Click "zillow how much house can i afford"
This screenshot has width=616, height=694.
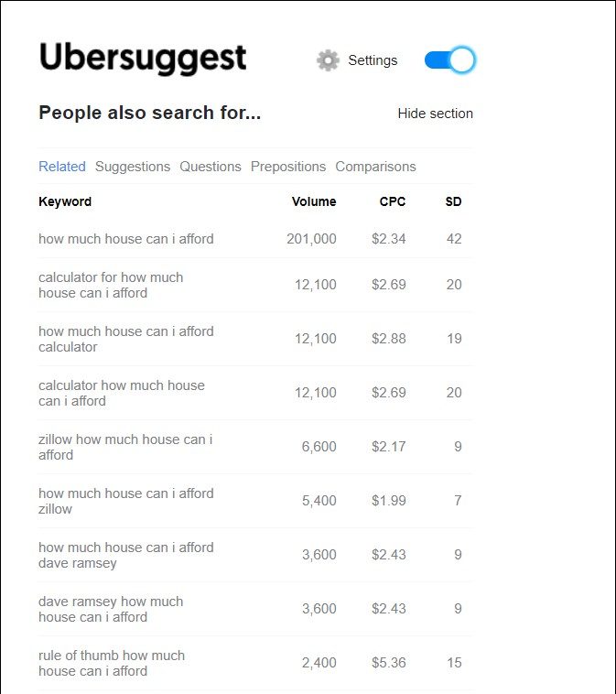[x=125, y=447]
